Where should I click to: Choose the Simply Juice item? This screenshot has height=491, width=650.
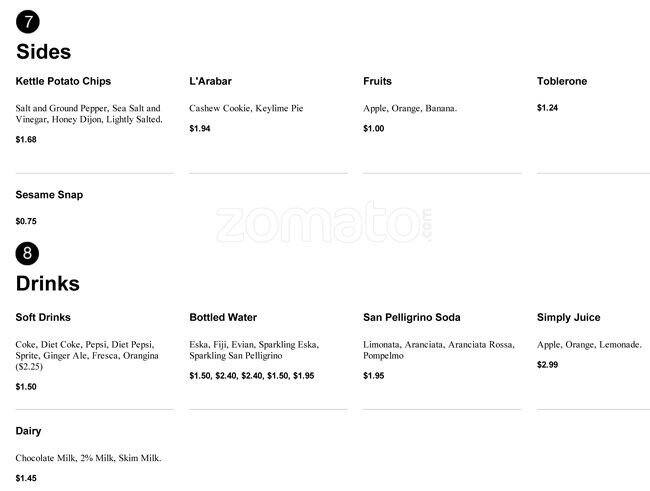[568, 318]
